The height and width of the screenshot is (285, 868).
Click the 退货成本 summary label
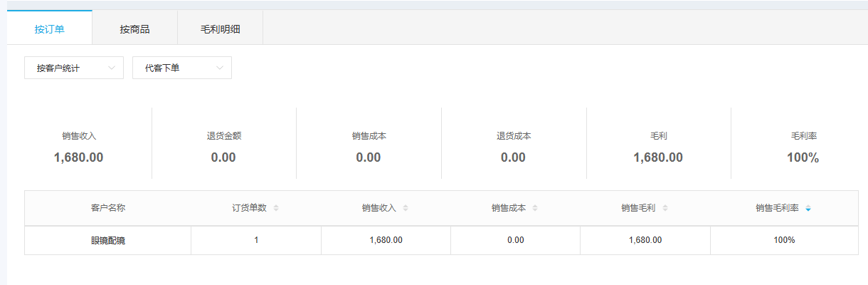tap(514, 136)
